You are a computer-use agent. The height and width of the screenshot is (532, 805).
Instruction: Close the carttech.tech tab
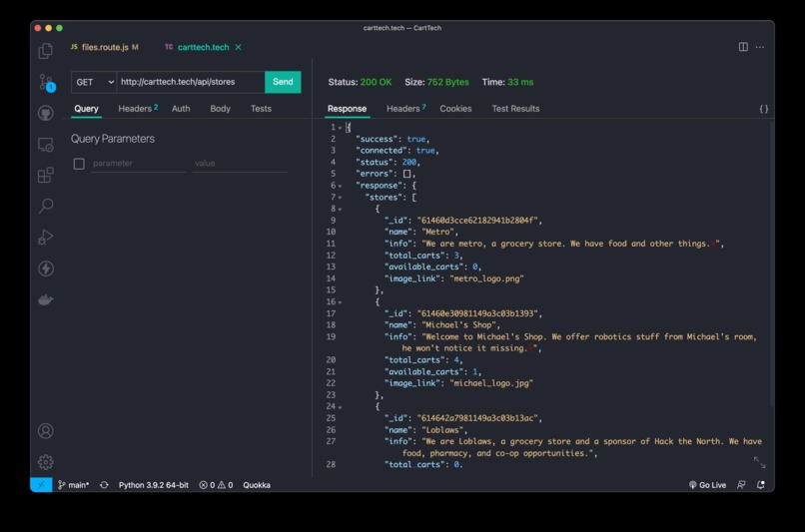(239, 47)
